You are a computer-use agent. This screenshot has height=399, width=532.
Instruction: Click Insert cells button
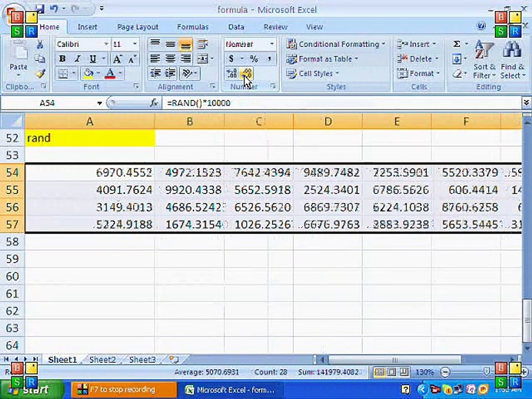(417, 44)
